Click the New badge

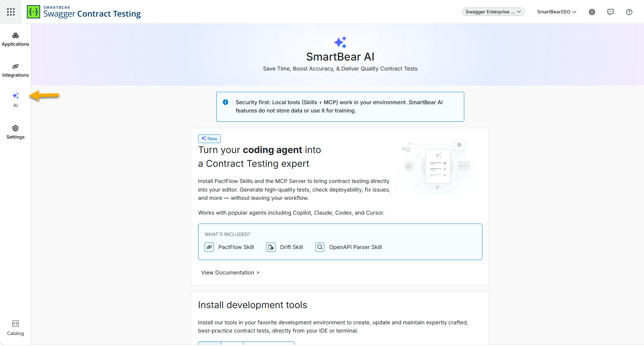209,139
